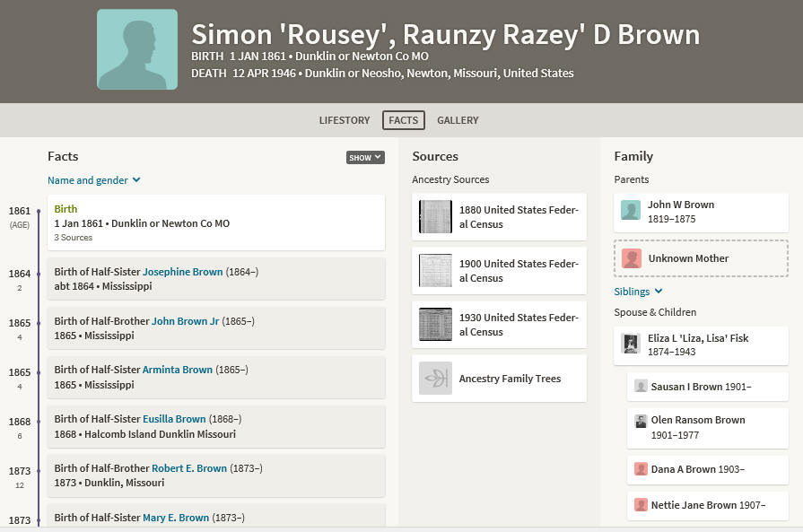The width and height of the screenshot is (803, 532).
Task: Select the FACTS tab
Action: point(404,120)
